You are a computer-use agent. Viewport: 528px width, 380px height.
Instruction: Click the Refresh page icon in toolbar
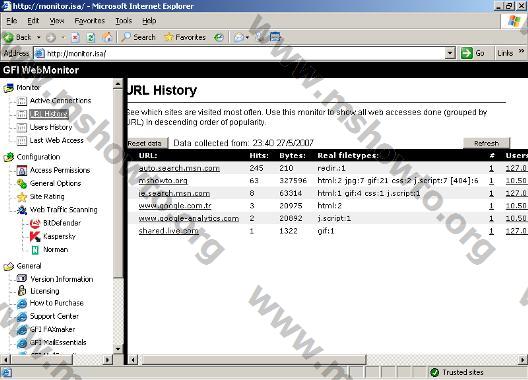(91, 37)
